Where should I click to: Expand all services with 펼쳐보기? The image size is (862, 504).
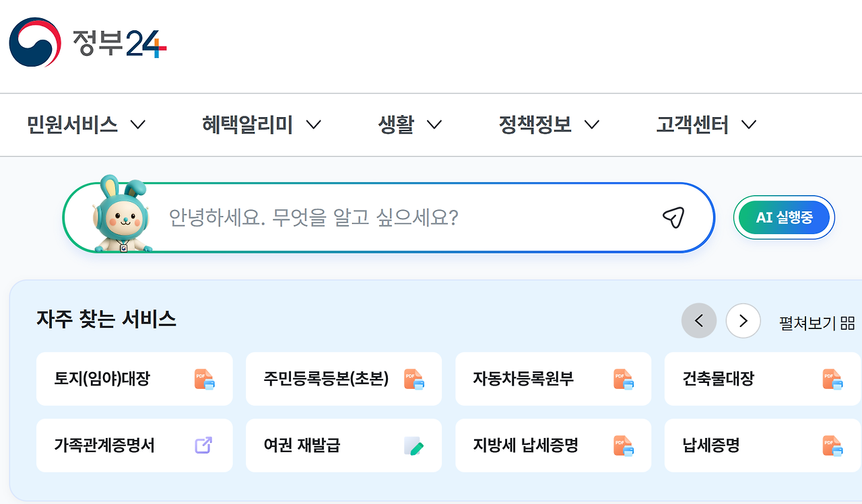coord(817,322)
